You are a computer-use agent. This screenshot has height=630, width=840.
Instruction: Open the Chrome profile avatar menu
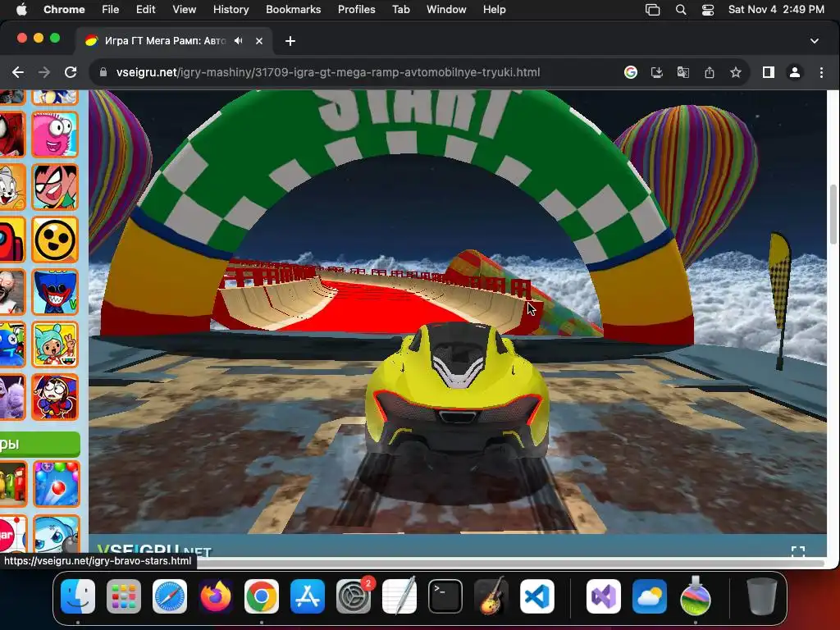794,72
